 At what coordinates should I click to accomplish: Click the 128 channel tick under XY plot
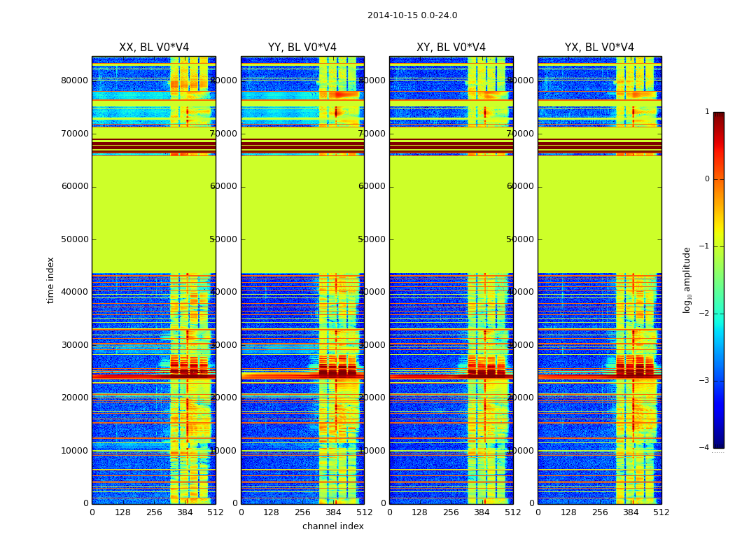419,512
